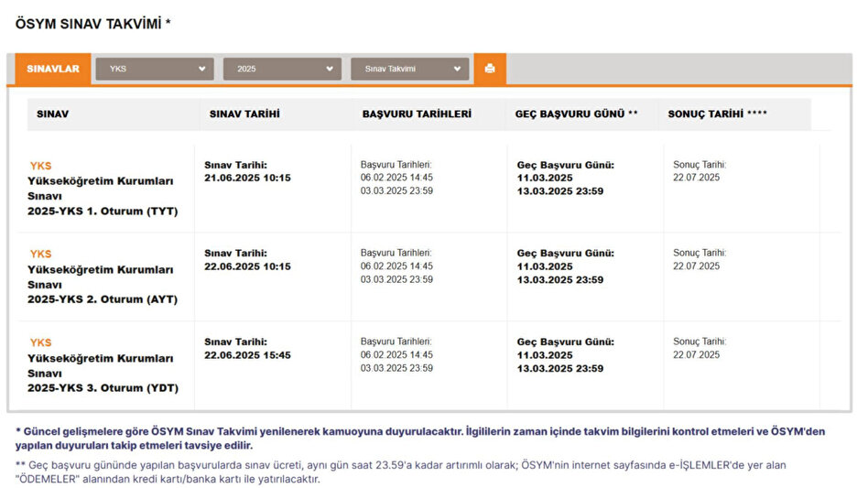Click TYT row late application date 11.03.2025
Screen dimensions: 868x488
point(545,179)
